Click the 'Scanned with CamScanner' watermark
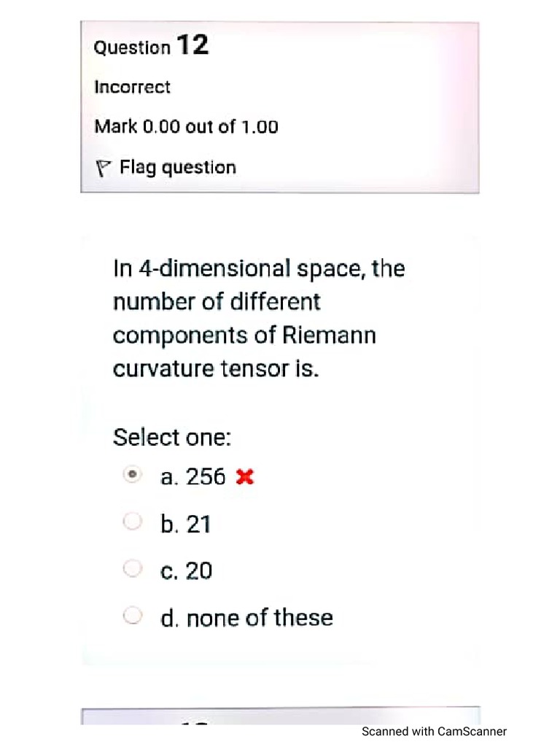 pyautogui.click(x=434, y=731)
